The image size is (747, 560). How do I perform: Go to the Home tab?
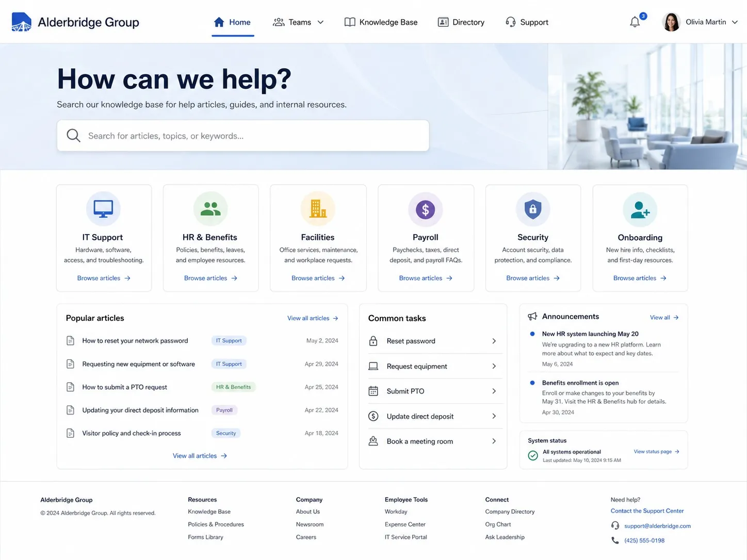(x=233, y=22)
